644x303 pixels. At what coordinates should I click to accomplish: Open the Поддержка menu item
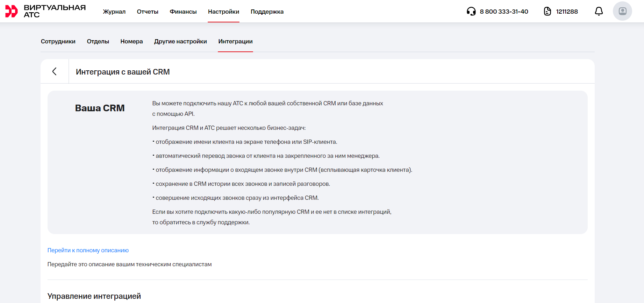click(267, 12)
